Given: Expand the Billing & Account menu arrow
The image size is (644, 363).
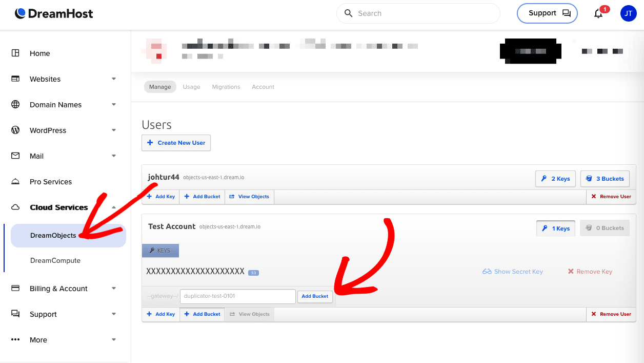Looking at the screenshot, I should click(114, 289).
